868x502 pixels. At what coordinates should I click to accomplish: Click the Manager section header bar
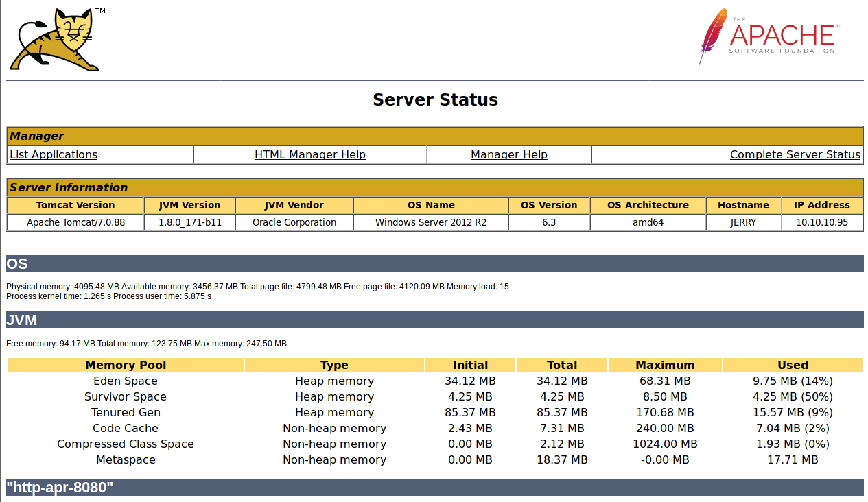(435, 136)
